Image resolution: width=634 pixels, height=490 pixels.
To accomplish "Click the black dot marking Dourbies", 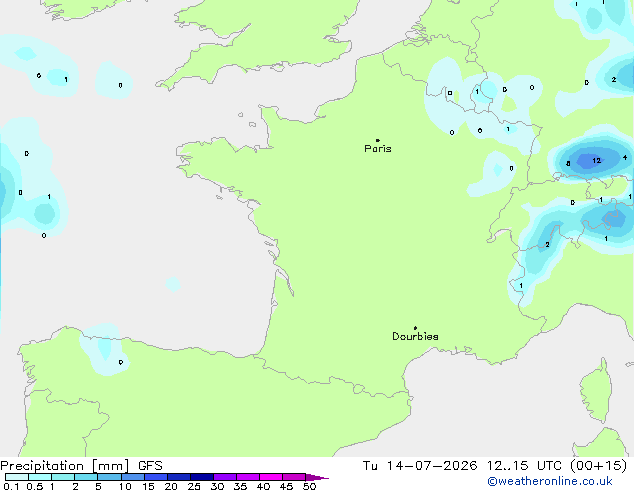I will click(415, 328).
